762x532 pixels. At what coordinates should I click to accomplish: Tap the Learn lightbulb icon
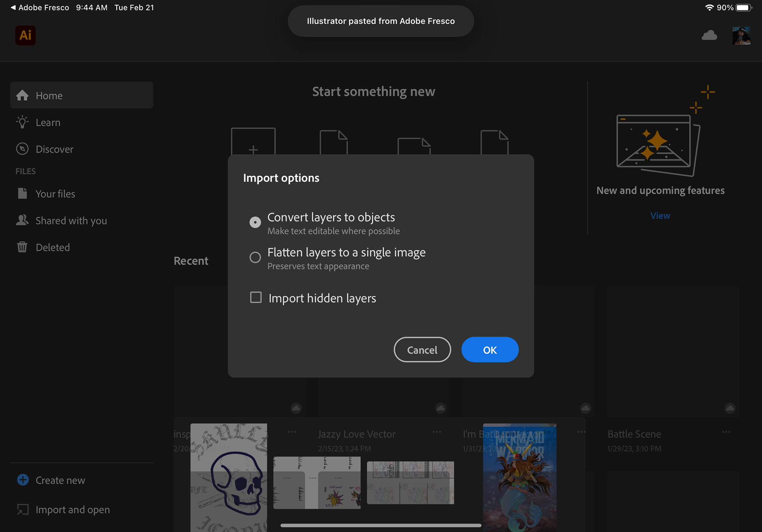pos(22,122)
